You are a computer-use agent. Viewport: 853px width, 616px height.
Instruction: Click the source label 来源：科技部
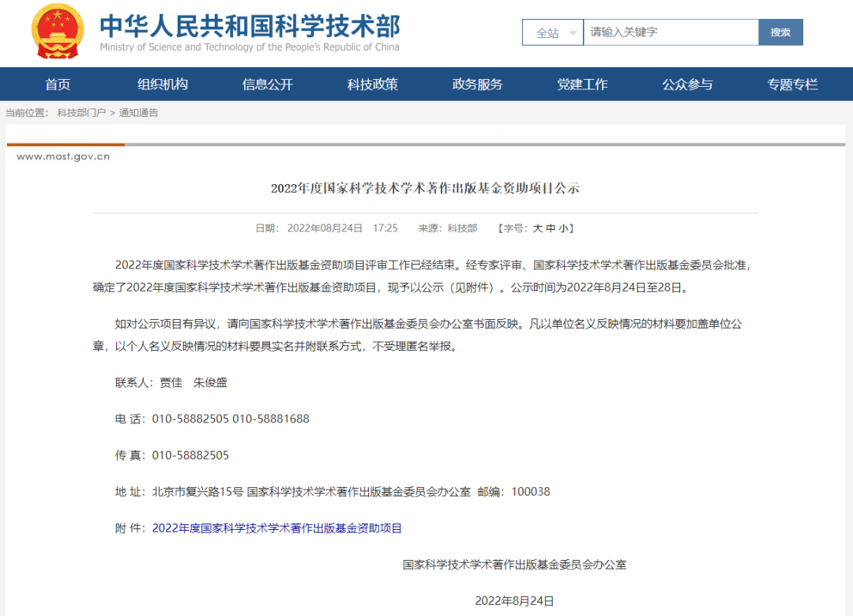(448, 228)
